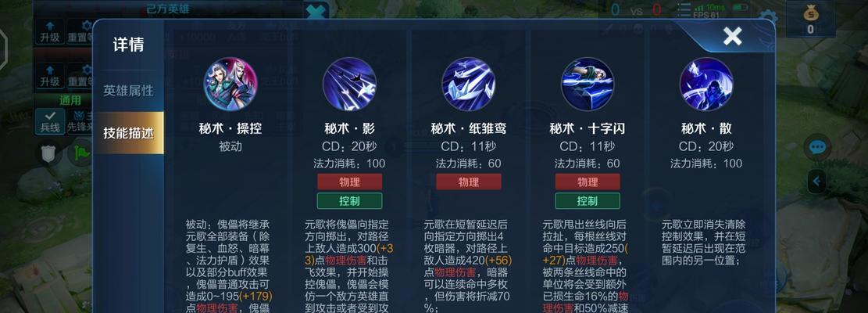
Task: Click the 秘术·散 skill icon
Action: [706, 85]
